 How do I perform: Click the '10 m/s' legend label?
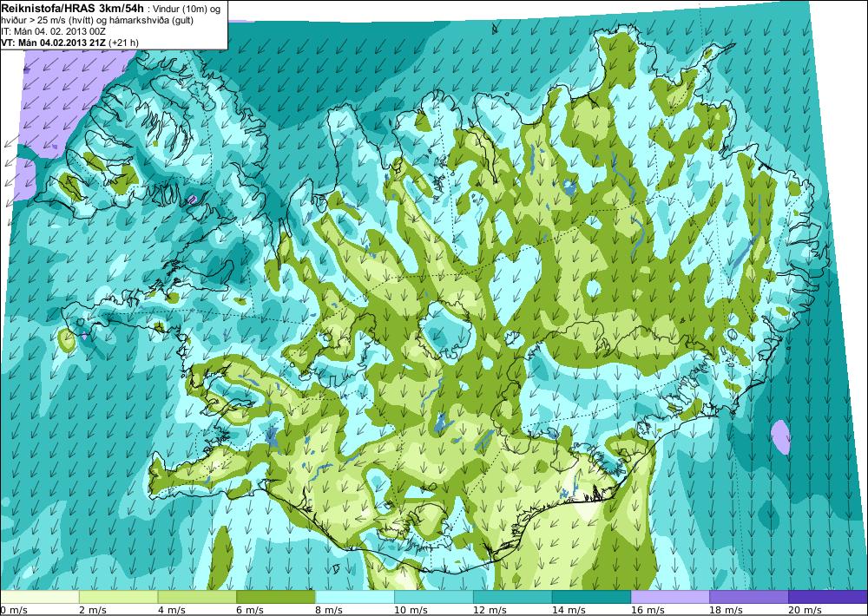411,610
